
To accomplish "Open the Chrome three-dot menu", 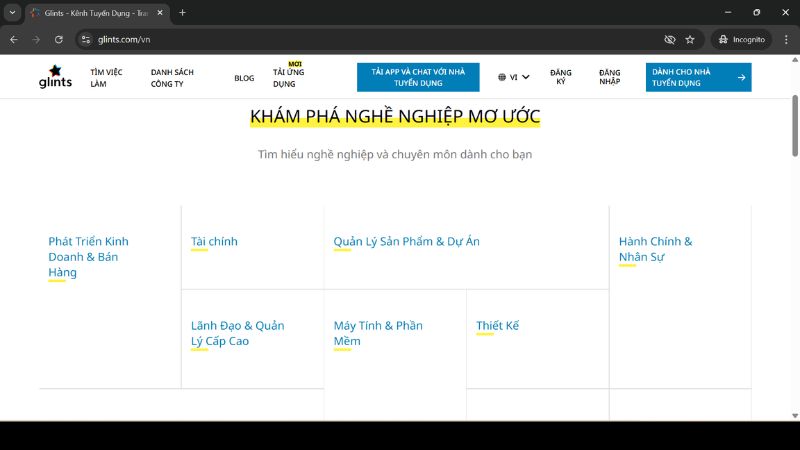I will point(786,39).
